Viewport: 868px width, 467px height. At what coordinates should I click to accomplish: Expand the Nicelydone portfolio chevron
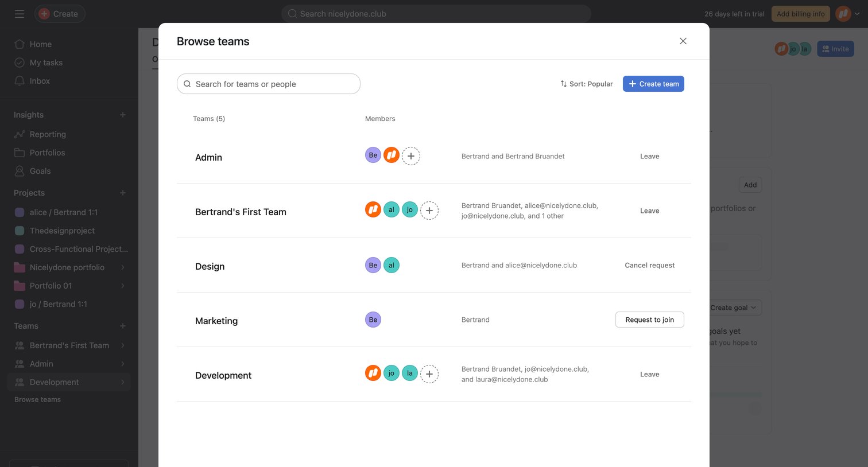pyautogui.click(x=123, y=267)
